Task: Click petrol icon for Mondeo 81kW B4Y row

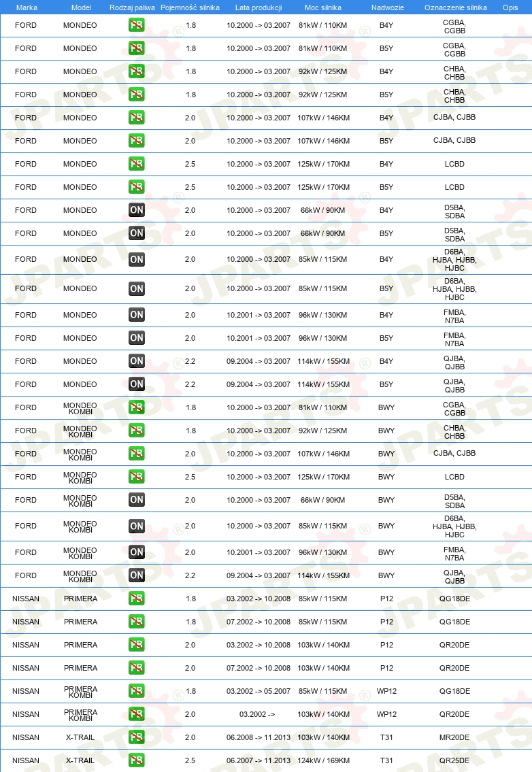Action: (x=137, y=25)
